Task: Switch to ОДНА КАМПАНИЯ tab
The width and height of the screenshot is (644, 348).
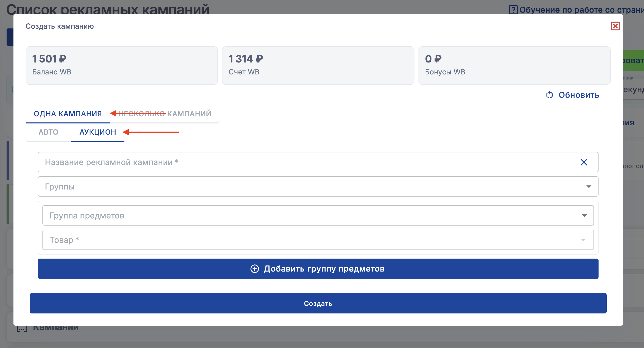Action: tap(68, 114)
